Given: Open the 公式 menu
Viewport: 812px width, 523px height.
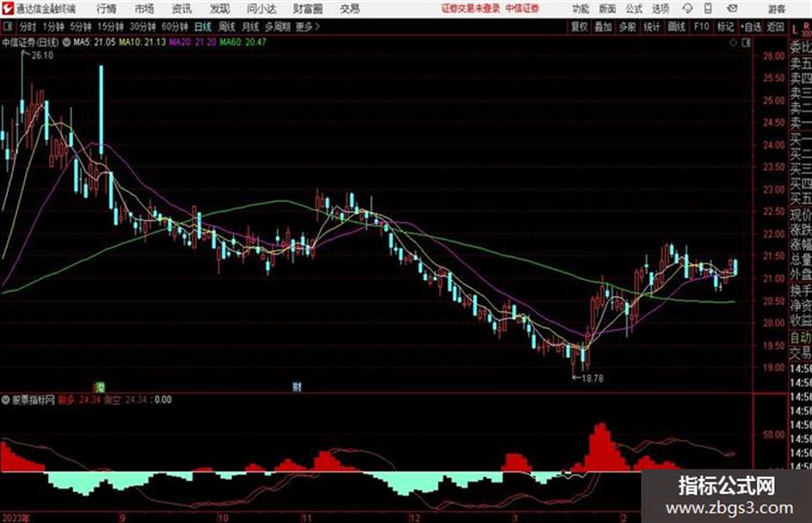Looking at the screenshot, I should [x=634, y=9].
